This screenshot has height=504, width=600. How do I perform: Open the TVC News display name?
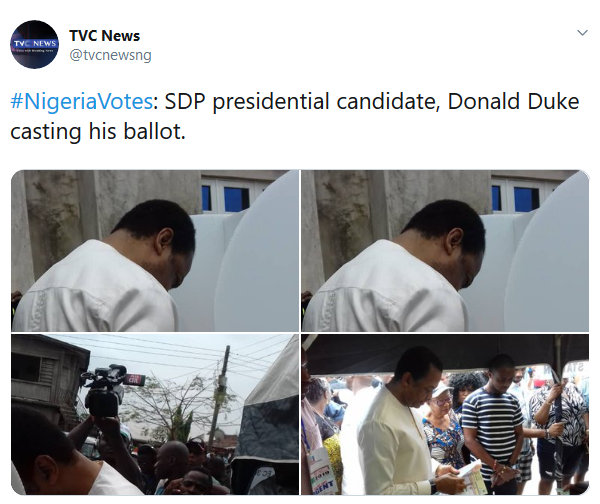105,36
